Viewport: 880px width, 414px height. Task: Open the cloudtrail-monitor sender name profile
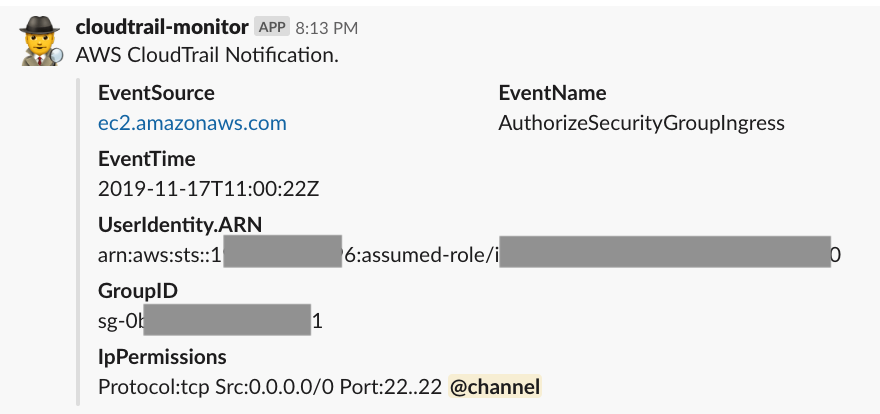(x=162, y=26)
